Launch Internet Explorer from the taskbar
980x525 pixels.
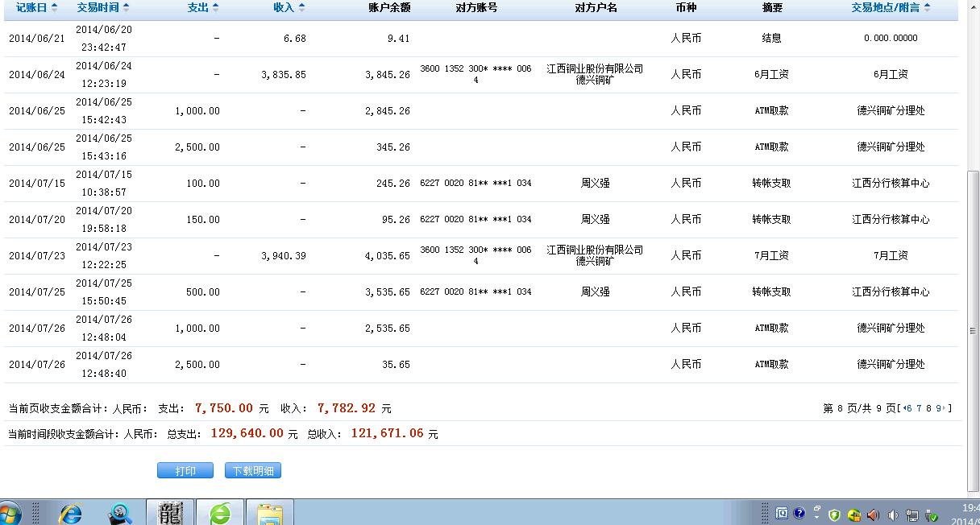pyautogui.click(x=71, y=513)
